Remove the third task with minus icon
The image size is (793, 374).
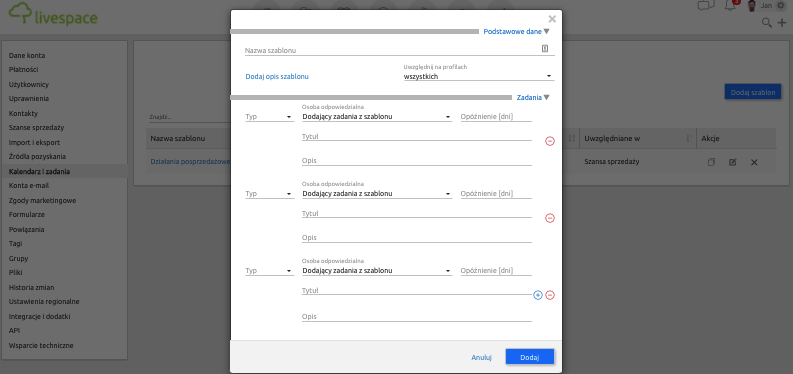(x=550, y=295)
